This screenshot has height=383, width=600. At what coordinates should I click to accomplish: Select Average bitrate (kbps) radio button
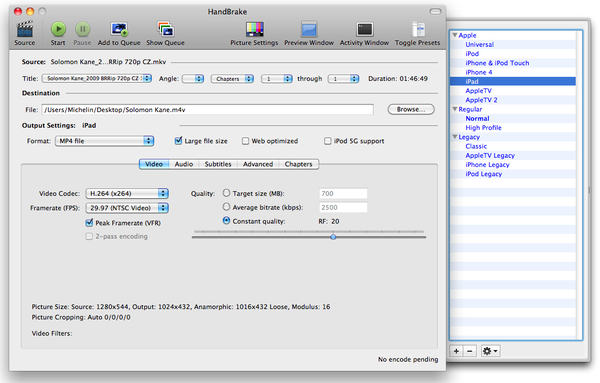pyautogui.click(x=226, y=207)
